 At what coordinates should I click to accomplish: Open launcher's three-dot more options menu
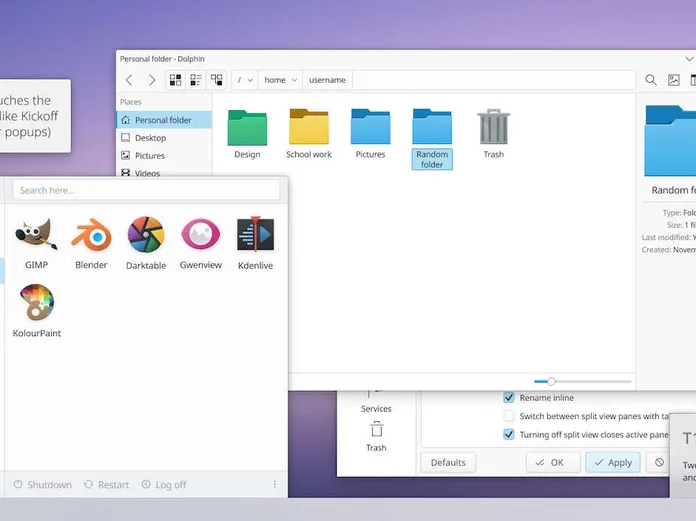click(275, 484)
